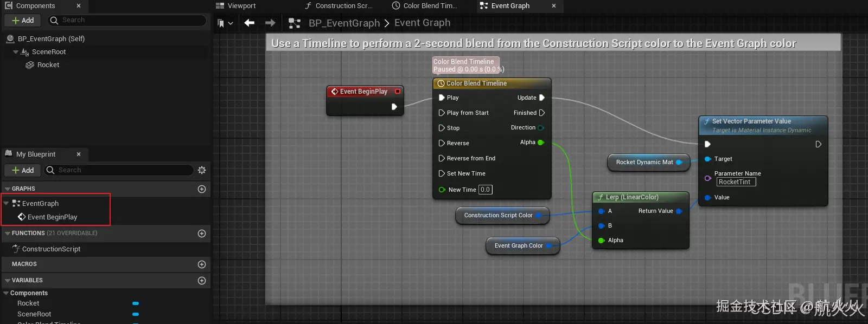Click the RocketTint parameter name field

(x=736, y=182)
